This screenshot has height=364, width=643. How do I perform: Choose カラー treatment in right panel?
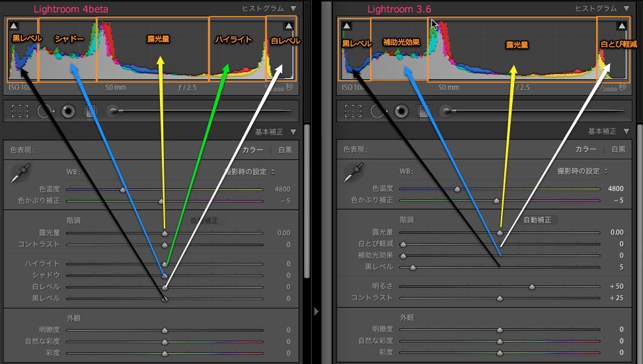point(586,150)
